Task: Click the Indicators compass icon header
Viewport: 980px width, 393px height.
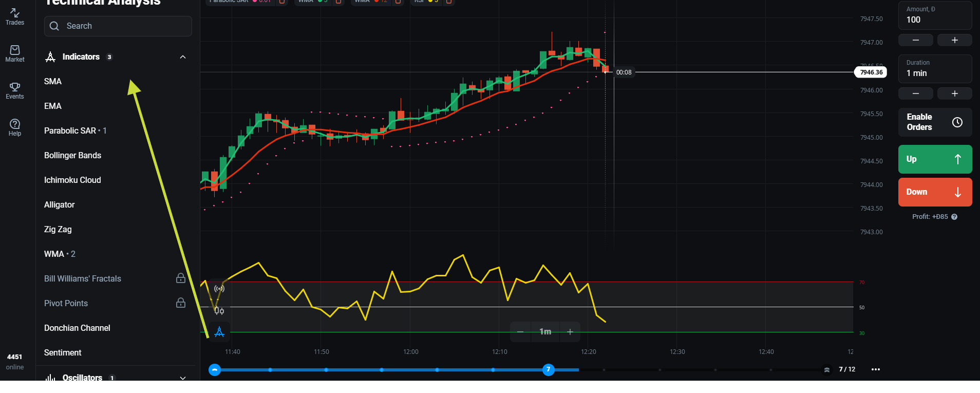Action: pos(50,57)
